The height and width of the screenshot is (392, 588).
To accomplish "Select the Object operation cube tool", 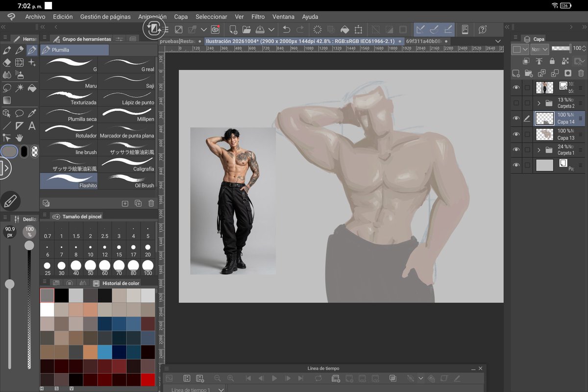I will coord(7,113).
